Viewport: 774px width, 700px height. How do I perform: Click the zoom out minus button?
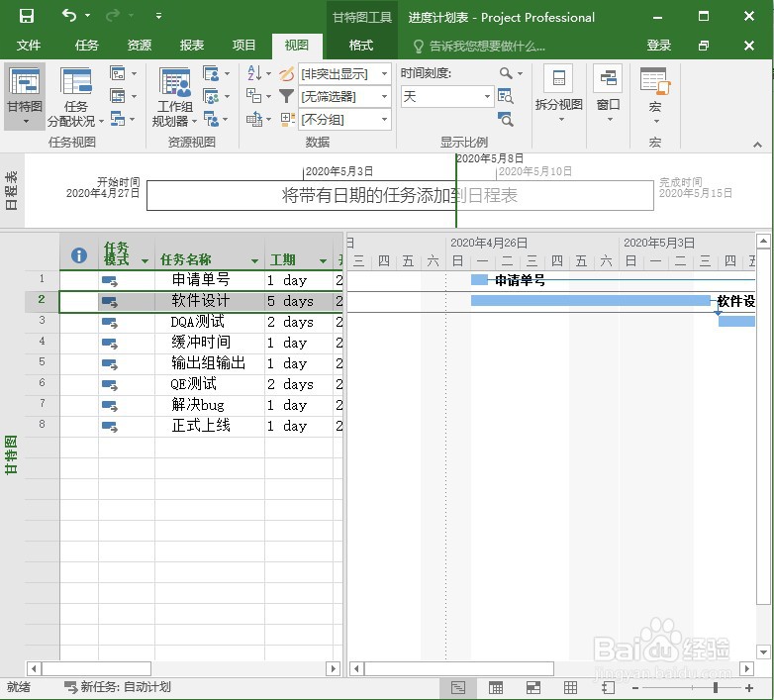click(635, 688)
